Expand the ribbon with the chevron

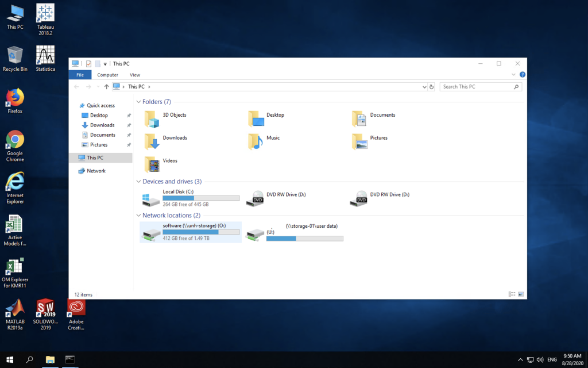(513, 75)
